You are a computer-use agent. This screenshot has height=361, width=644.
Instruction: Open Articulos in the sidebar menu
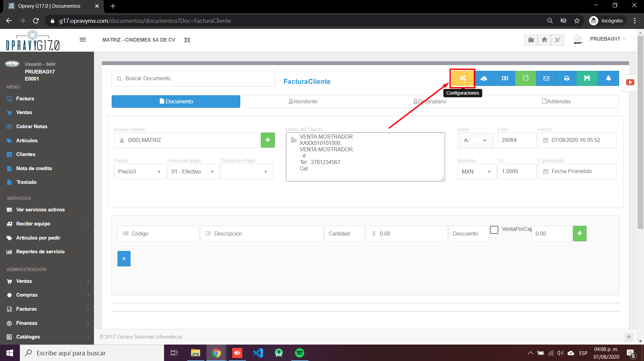click(x=27, y=141)
